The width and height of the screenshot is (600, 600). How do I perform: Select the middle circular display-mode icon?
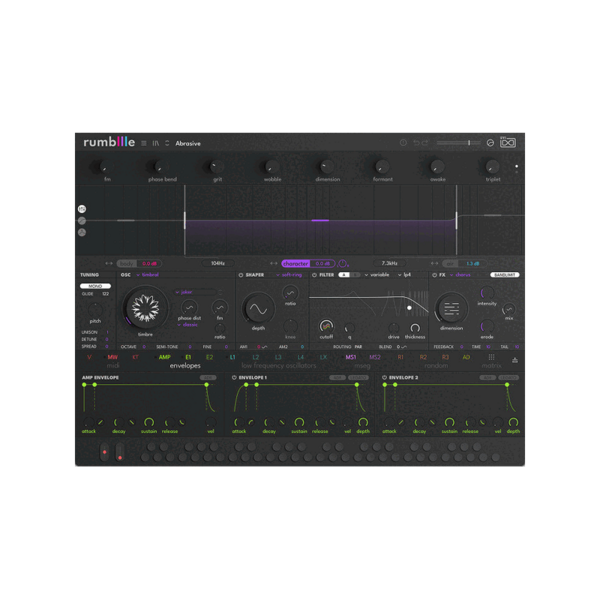[82, 221]
